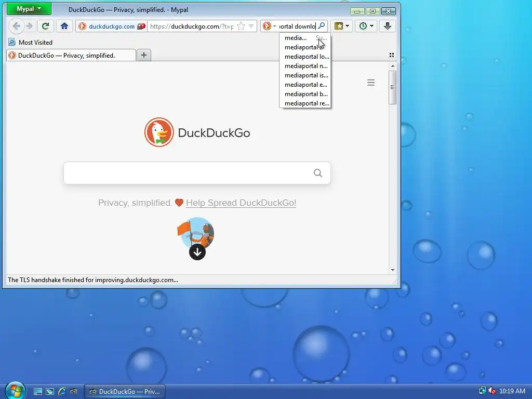
Task: Click the TLS handshake status bar text
Action: pyautogui.click(x=92, y=280)
